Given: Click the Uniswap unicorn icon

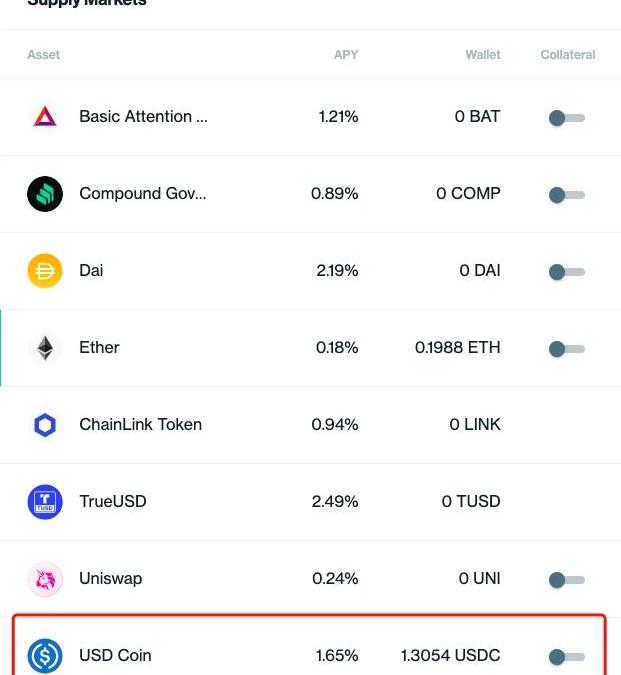Looking at the screenshot, I should pyautogui.click(x=45, y=579).
